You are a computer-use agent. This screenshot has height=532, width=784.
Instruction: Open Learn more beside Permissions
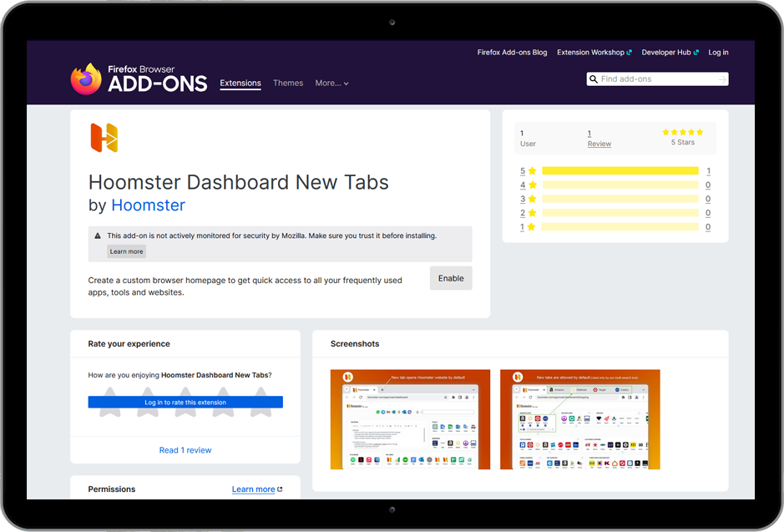coord(257,489)
